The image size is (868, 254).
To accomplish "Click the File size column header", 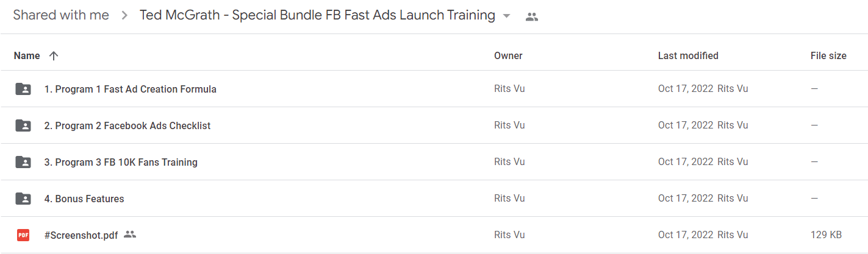I will click(828, 55).
